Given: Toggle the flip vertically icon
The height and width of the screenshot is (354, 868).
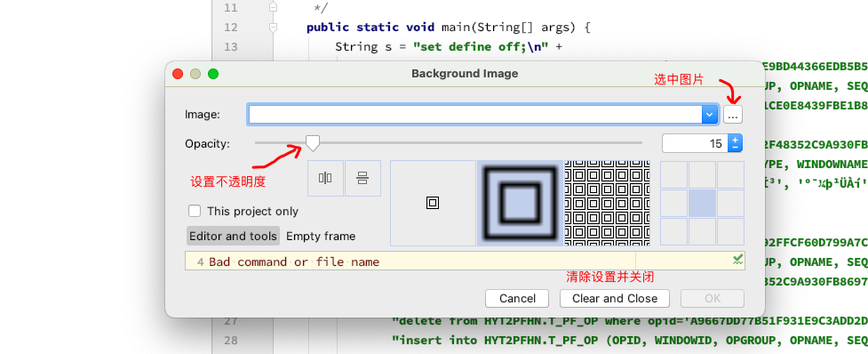Looking at the screenshot, I should [362, 179].
